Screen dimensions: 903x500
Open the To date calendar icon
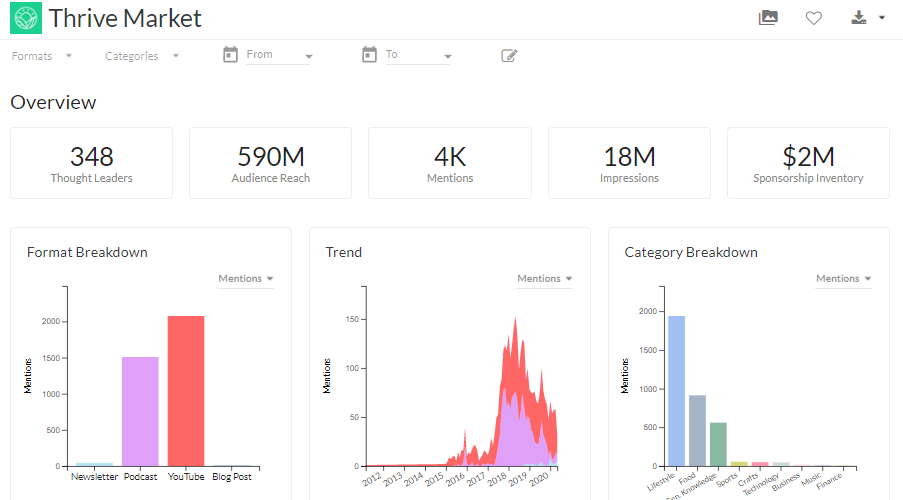click(x=369, y=55)
